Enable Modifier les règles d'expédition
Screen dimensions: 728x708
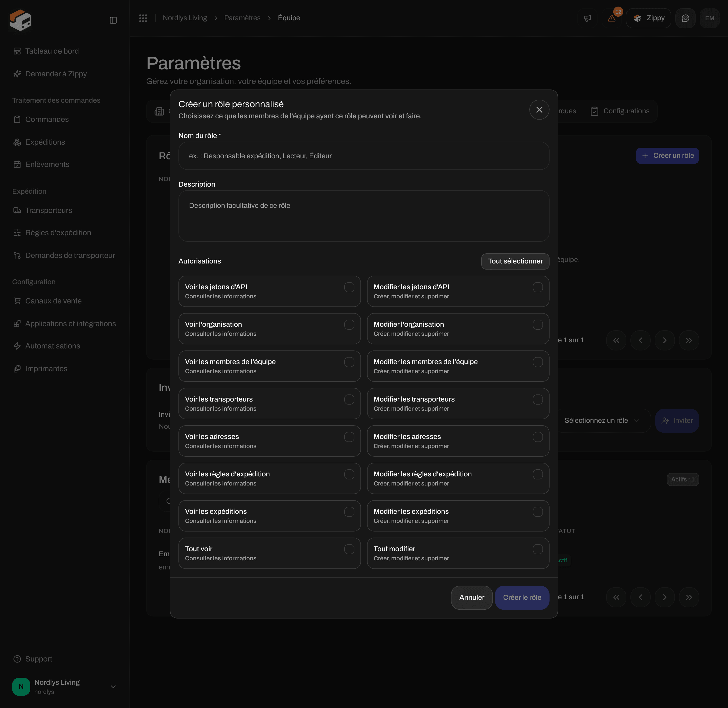coord(538,474)
